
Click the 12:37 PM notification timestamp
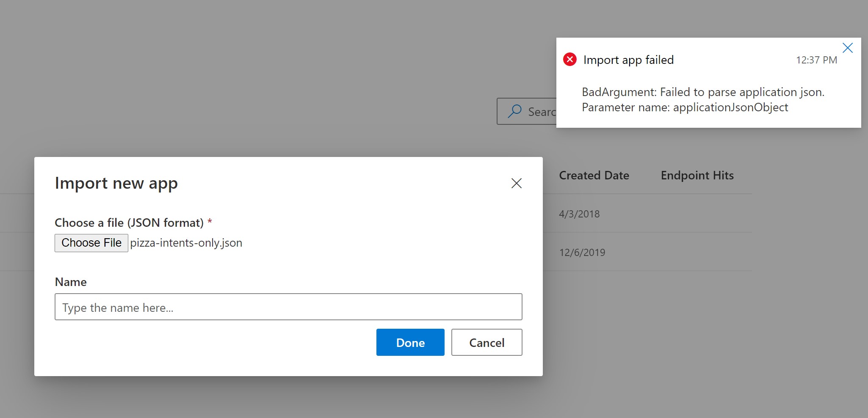click(816, 60)
